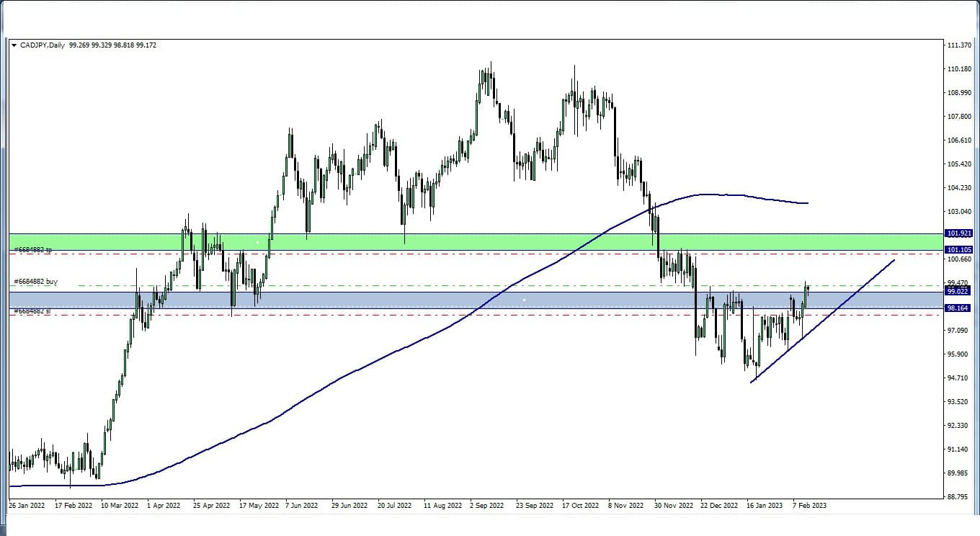Click the 17 Feb 2022 date label
Screen dimensions: 980x536
[73, 506]
